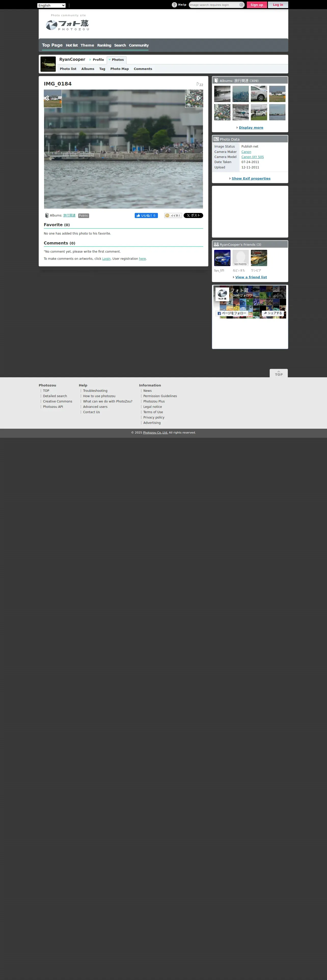Open Troubleshooting footer link
This screenshot has height=980, width=327.
click(x=95, y=391)
